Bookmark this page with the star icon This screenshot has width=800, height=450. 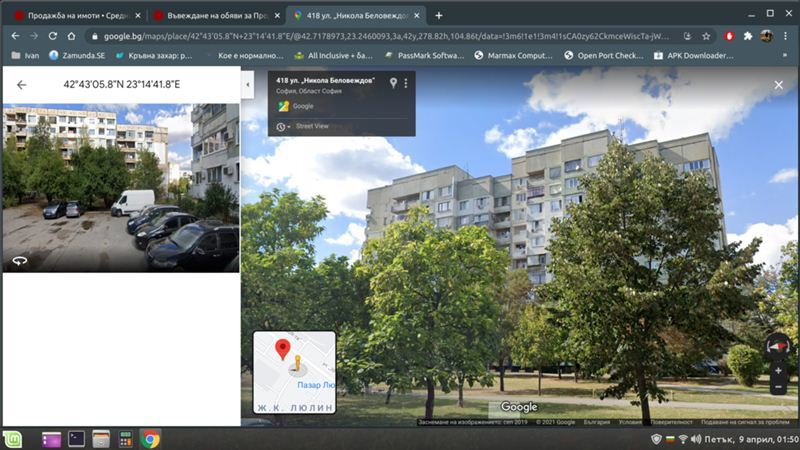pos(706,35)
